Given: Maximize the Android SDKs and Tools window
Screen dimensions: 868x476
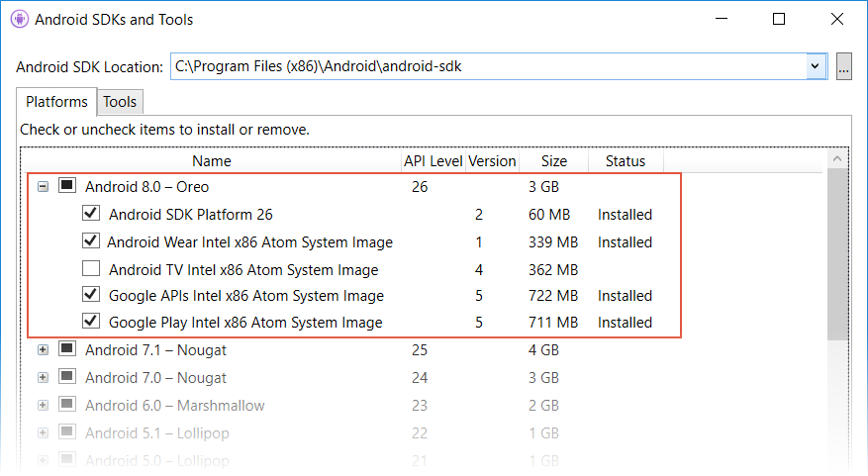Looking at the screenshot, I should click(x=779, y=19).
